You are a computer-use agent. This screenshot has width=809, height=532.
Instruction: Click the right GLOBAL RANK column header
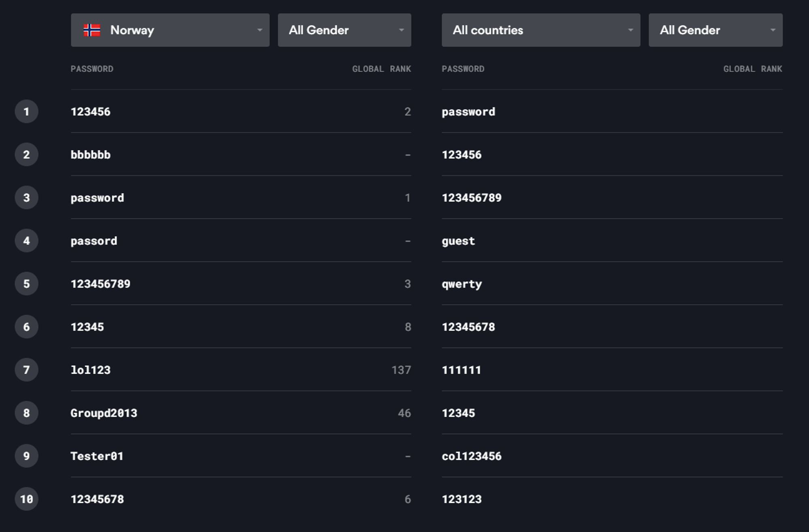pyautogui.click(x=753, y=69)
